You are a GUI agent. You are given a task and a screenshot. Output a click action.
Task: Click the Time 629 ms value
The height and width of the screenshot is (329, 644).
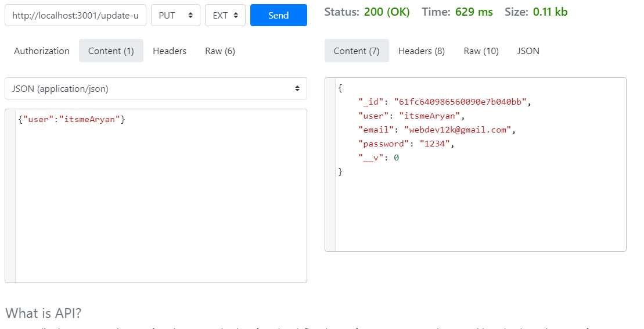474,12
